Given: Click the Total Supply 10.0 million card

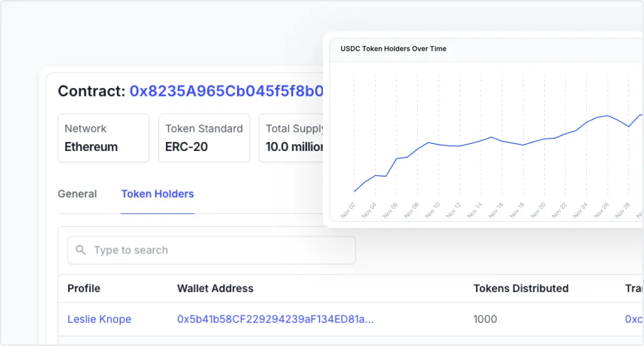Looking at the screenshot, I should pos(292,138).
